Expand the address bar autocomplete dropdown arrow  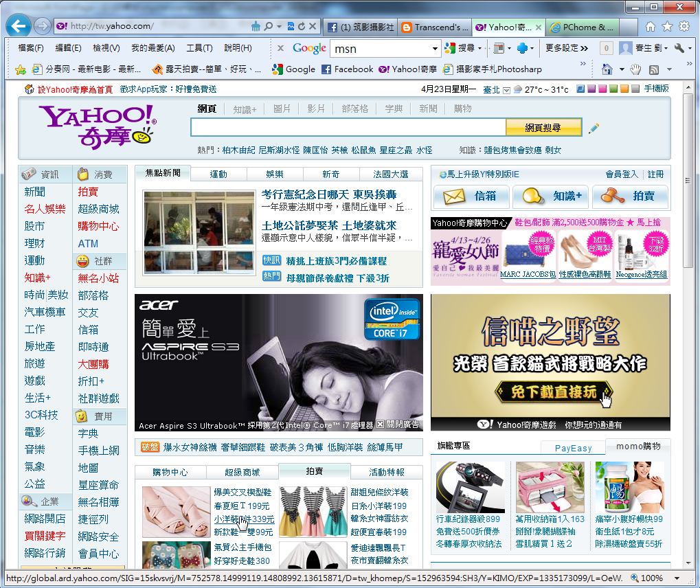(279, 26)
